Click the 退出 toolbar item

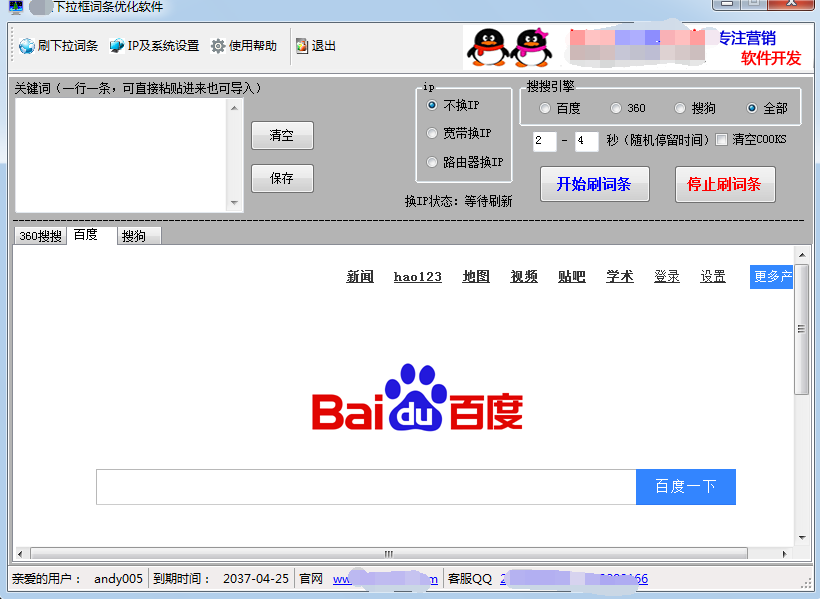(x=316, y=46)
